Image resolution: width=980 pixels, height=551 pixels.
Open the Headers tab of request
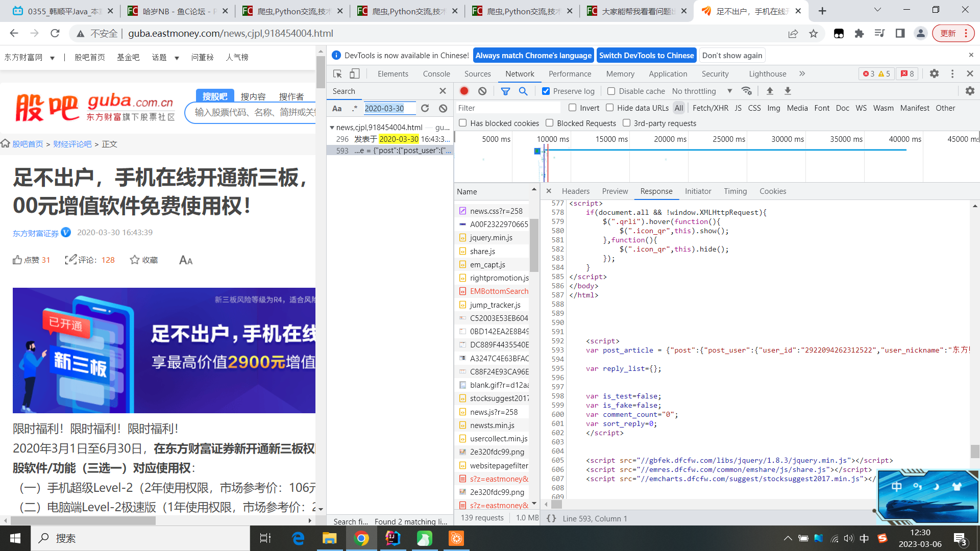coord(576,191)
